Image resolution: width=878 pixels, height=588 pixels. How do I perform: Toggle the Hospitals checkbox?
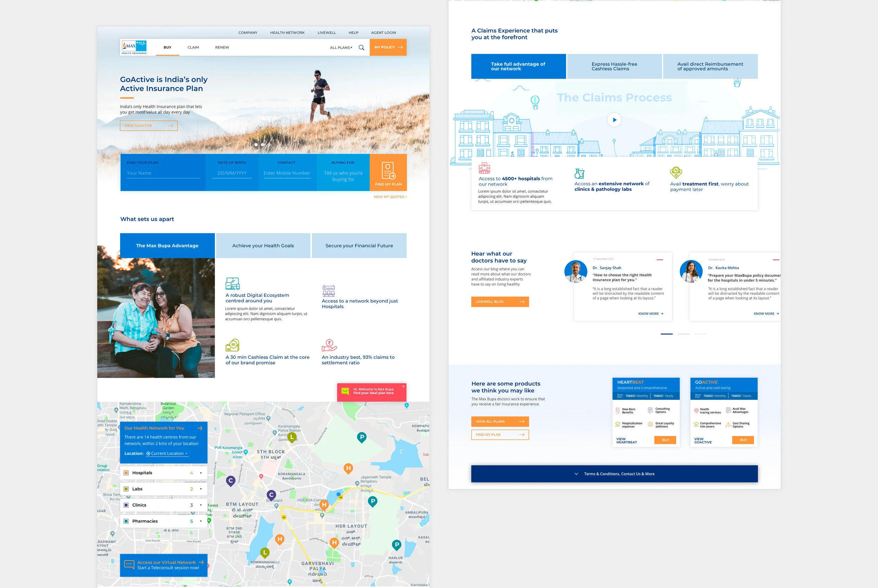[126, 473]
